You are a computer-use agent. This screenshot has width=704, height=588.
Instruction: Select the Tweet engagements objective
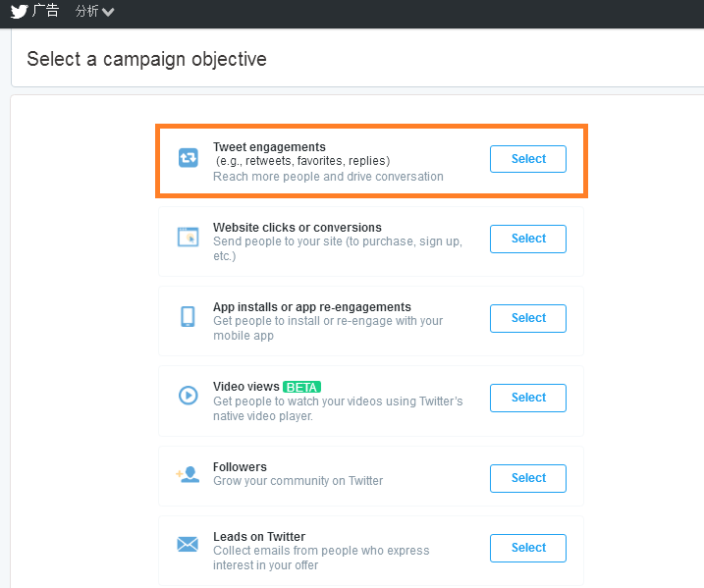(x=528, y=159)
